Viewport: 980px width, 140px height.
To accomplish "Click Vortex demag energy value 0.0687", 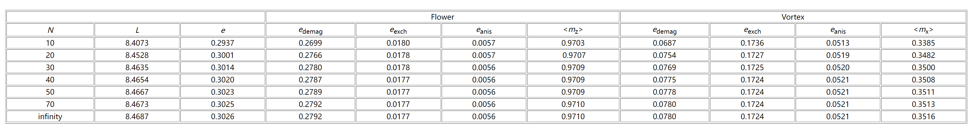I will click(665, 43).
